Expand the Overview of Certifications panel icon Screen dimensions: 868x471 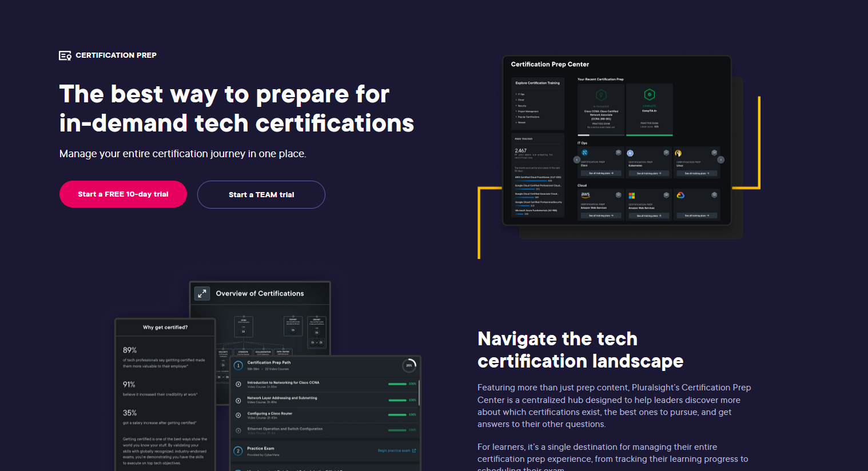(202, 293)
